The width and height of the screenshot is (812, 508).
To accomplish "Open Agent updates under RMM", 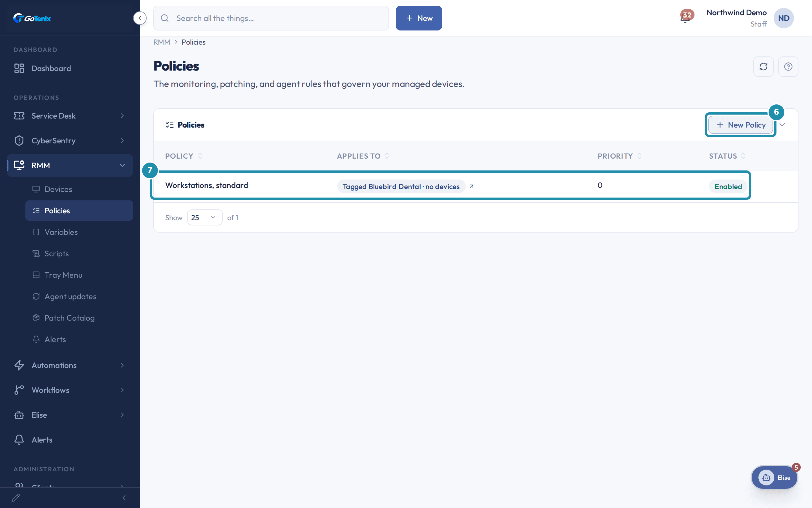I will point(79,297).
